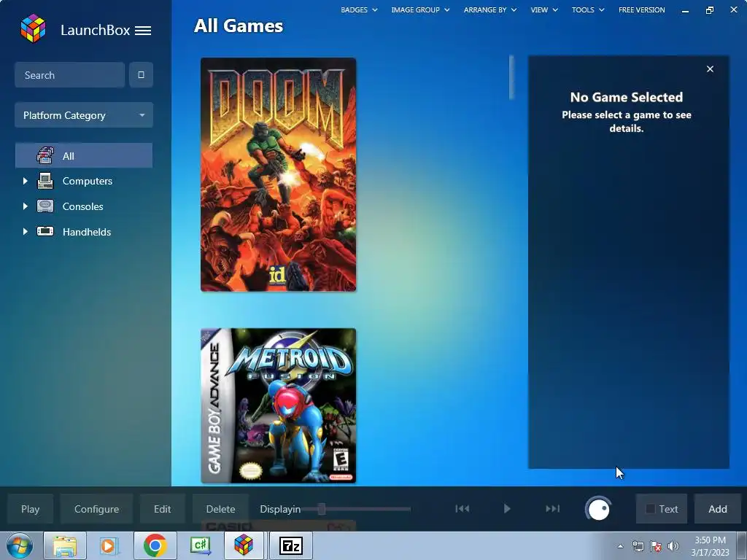
Task: Open the Arrange By menu
Action: 490,9
